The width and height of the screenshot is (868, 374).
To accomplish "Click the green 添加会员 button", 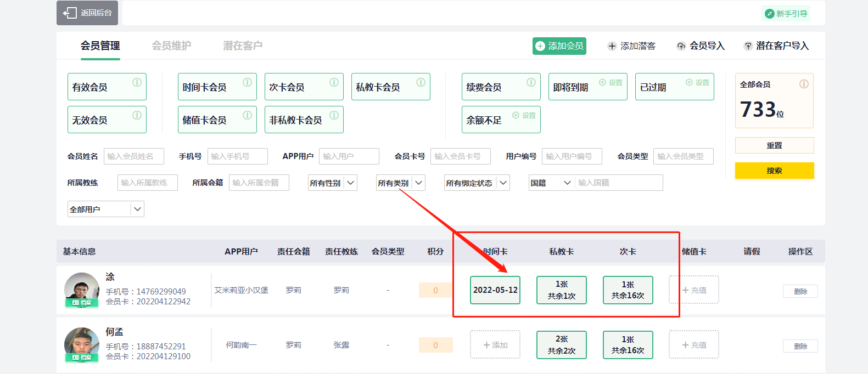I will coord(559,46).
